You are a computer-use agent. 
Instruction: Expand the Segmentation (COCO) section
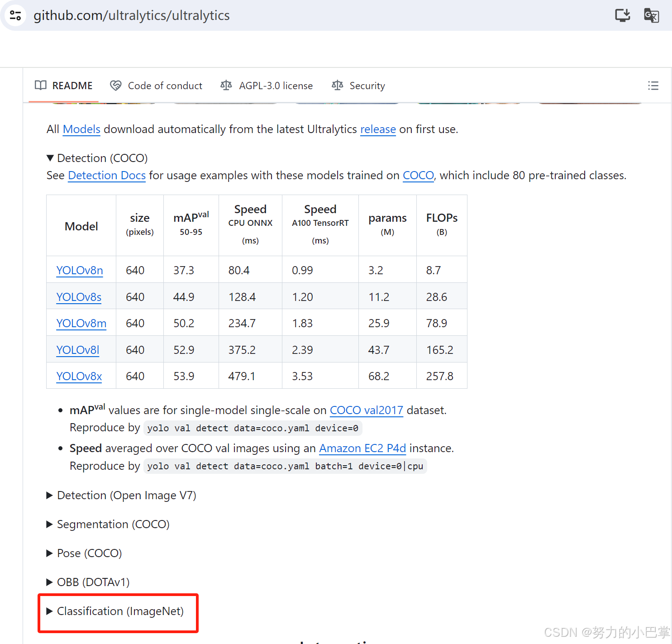[108, 525]
